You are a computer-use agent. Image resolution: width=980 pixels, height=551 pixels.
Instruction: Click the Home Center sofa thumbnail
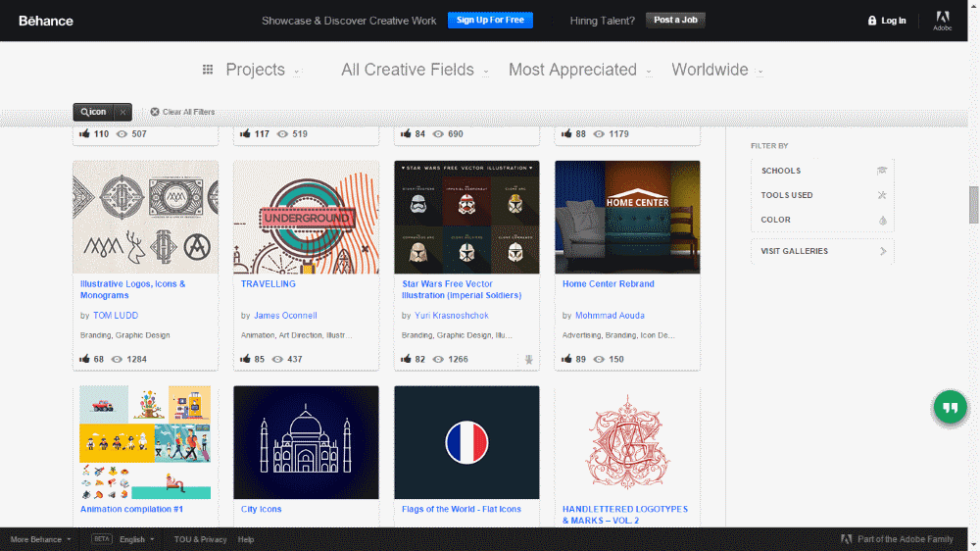(x=627, y=217)
